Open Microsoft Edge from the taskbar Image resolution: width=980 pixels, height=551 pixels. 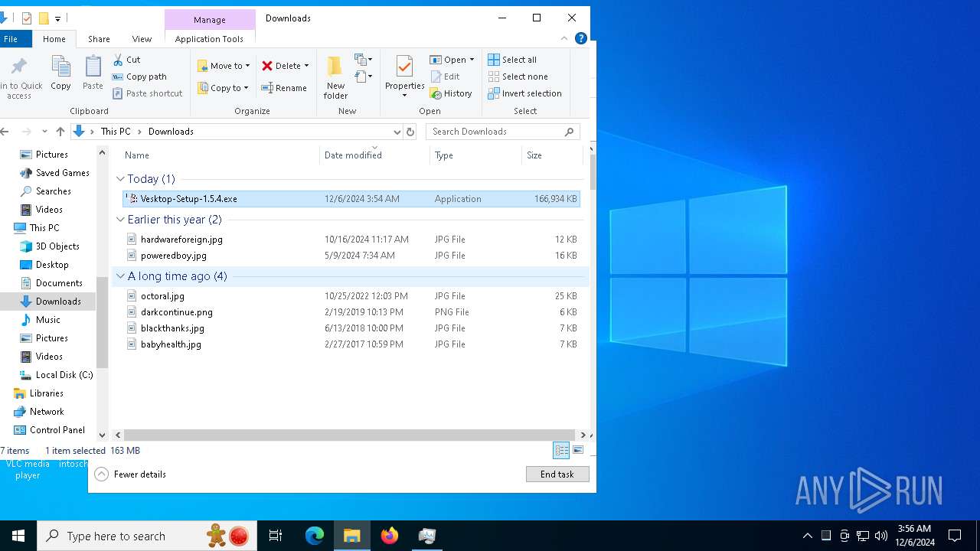pyautogui.click(x=315, y=536)
